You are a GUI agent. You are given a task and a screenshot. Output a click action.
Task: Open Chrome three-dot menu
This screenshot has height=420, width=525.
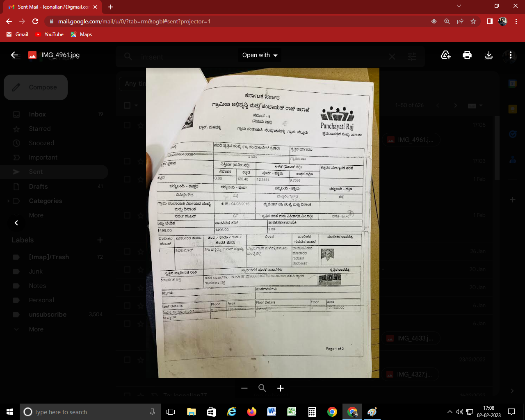click(x=516, y=21)
